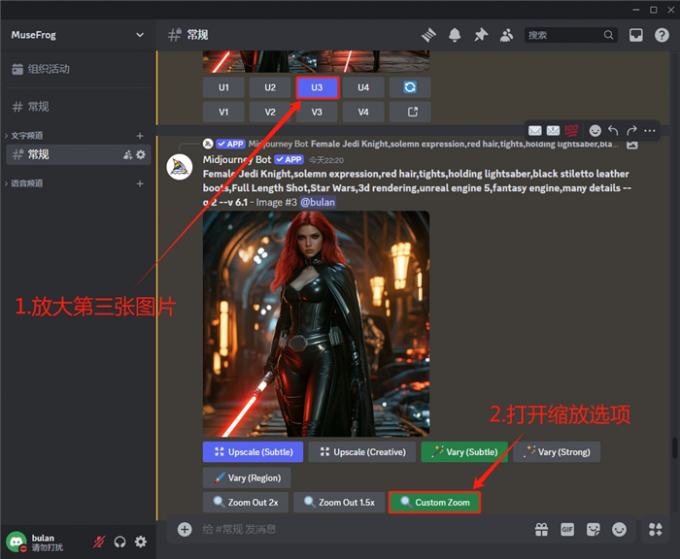Click Upscale (Subtle) button

coord(253,452)
